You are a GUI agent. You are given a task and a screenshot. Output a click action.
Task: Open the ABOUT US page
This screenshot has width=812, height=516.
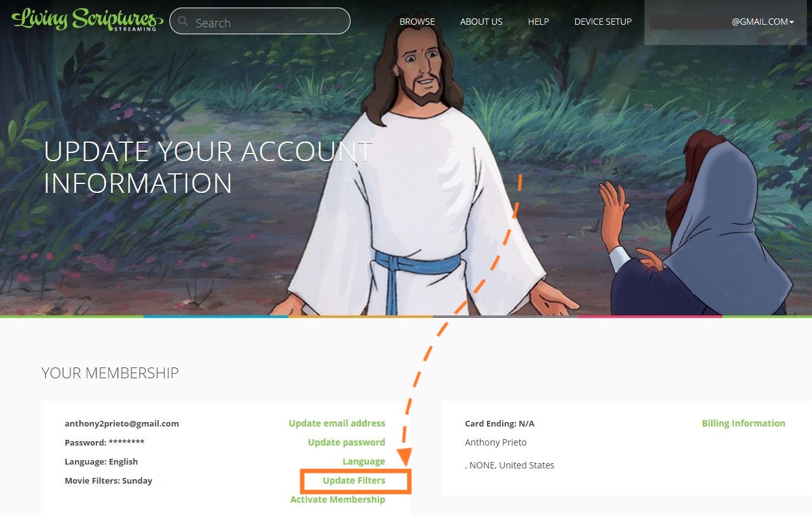pos(481,22)
